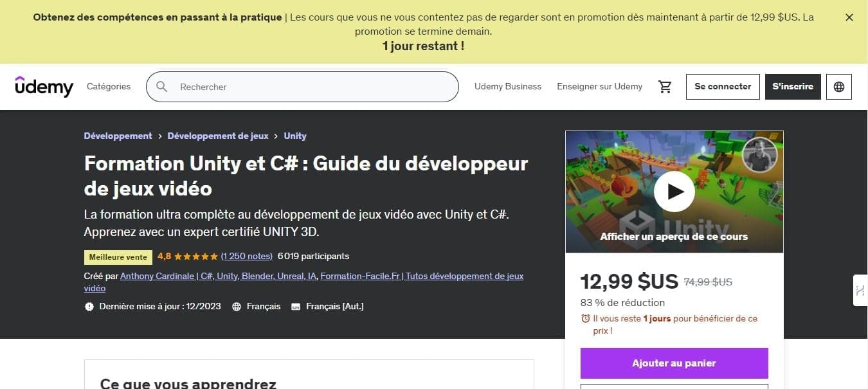Click the instructor avatar on preview
The width and height of the screenshot is (868, 389).
coord(759,154)
